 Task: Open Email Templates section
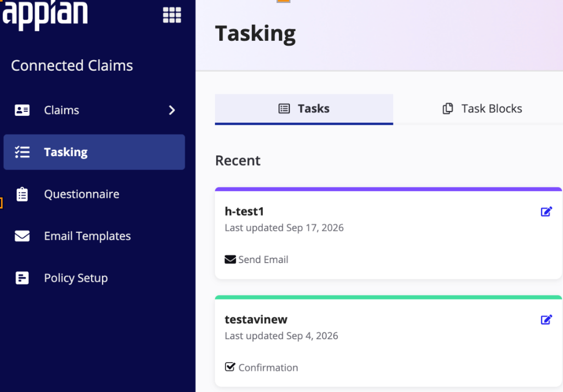pos(94,236)
